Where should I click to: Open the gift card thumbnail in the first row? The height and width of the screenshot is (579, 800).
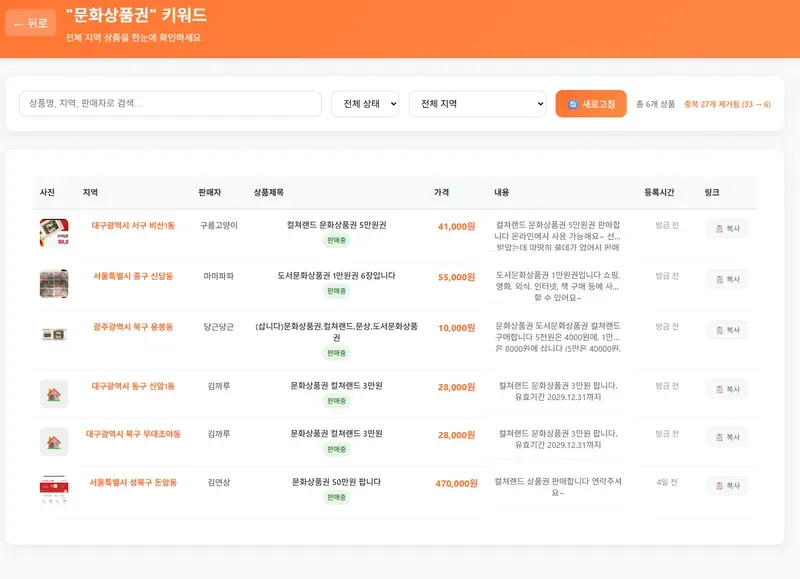52,230
